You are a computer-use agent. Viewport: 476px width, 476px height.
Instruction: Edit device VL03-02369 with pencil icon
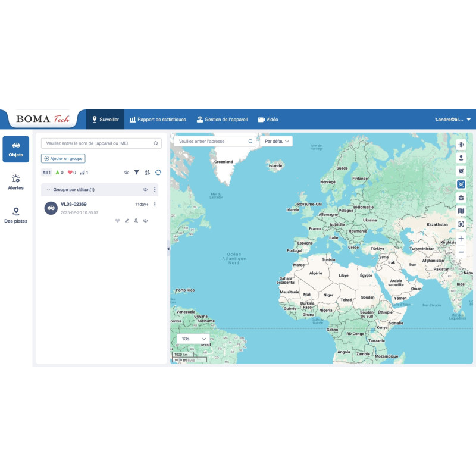(x=127, y=221)
